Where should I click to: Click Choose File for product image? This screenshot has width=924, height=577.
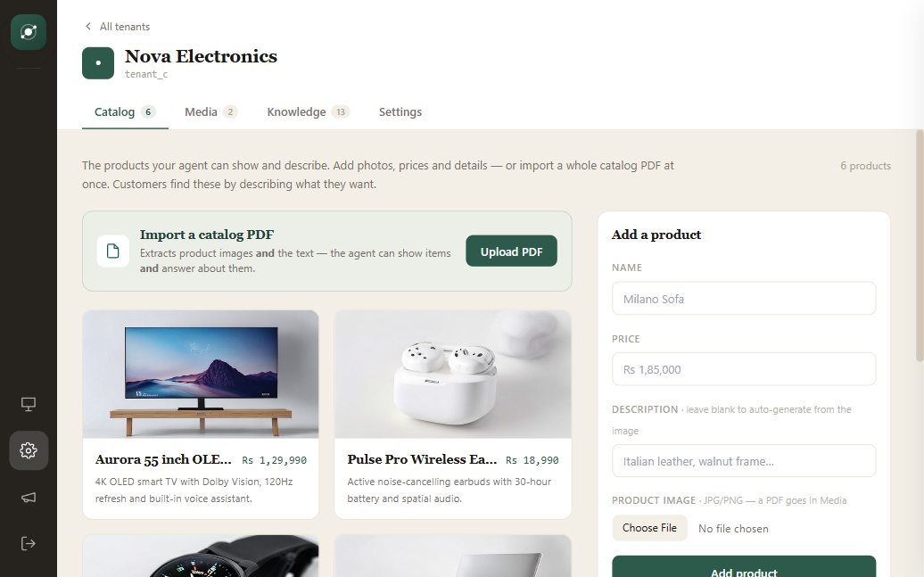(649, 528)
